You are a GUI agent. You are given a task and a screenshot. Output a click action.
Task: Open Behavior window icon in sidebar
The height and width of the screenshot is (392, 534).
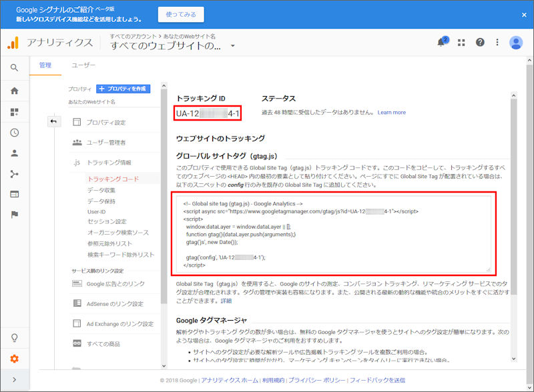point(14,194)
